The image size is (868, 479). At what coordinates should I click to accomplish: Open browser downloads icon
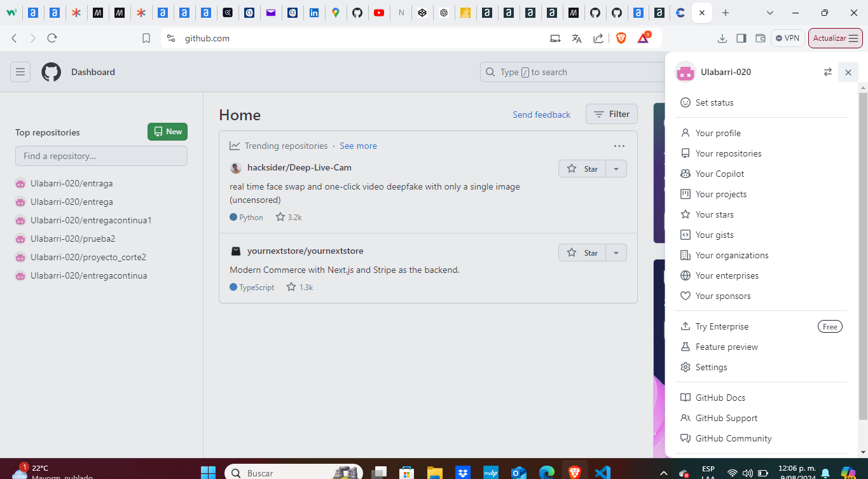(x=722, y=38)
